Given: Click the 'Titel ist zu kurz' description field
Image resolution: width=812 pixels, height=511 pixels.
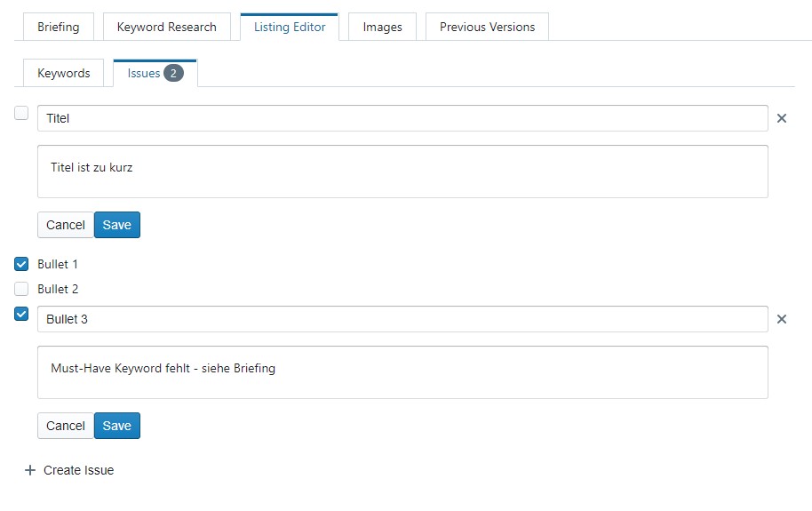Looking at the screenshot, I should [402, 172].
